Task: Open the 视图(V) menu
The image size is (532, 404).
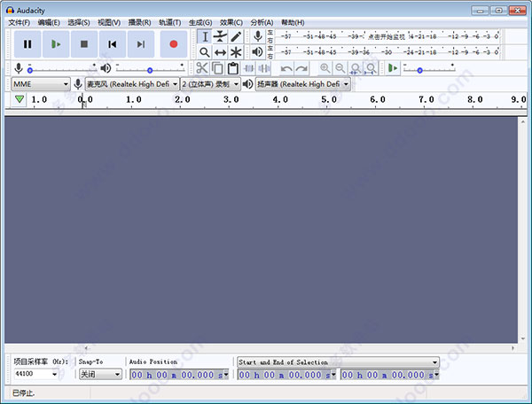Action: [109, 23]
